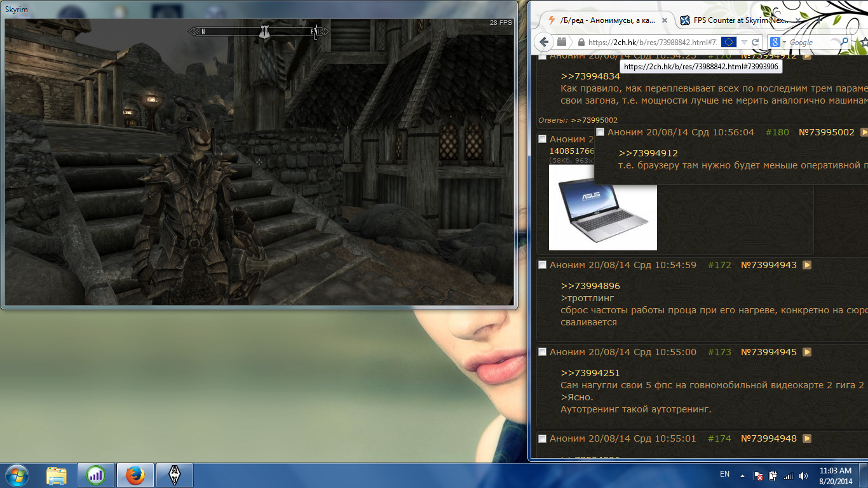Click the padlock site identity icon
868x488 pixels.
coord(580,43)
